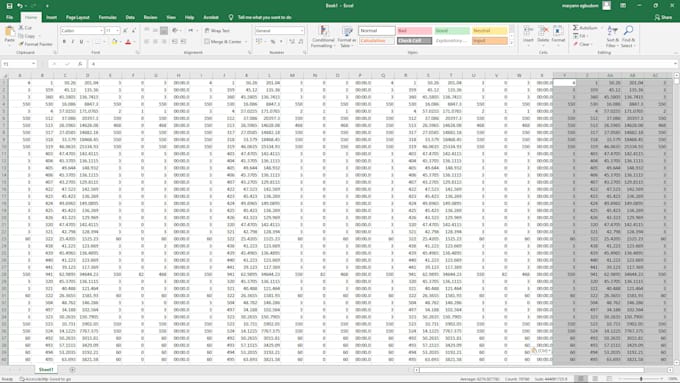Image resolution: width=680 pixels, height=383 pixels.
Task: Apply the Bad cell style
Action: coord(415,31)
